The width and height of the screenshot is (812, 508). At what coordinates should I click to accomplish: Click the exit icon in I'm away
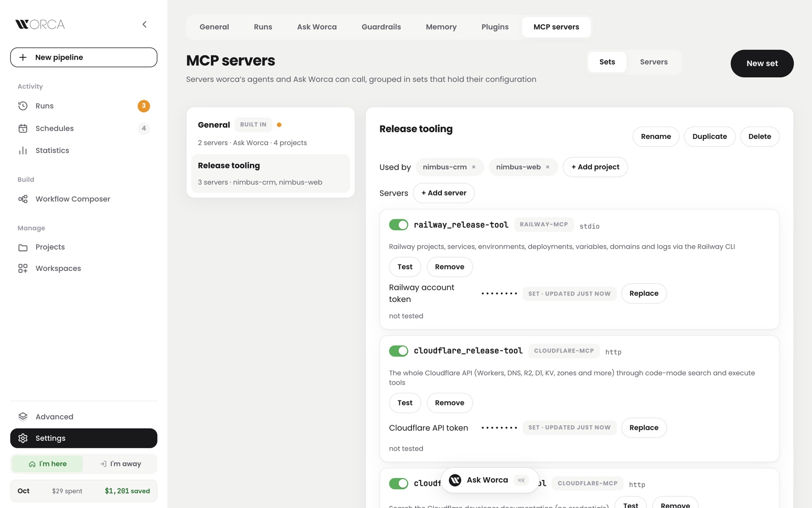(x=103, y=464)
